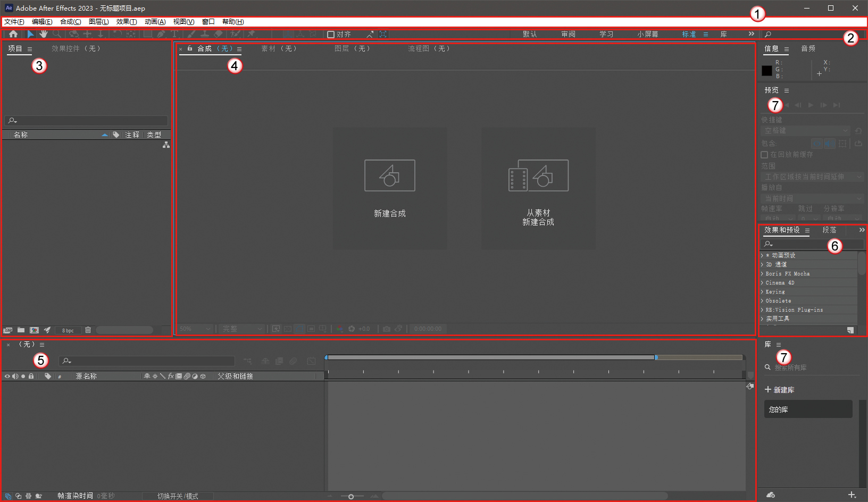
Task: Select the Rectangle shape tool
Action: click(147, 34)
